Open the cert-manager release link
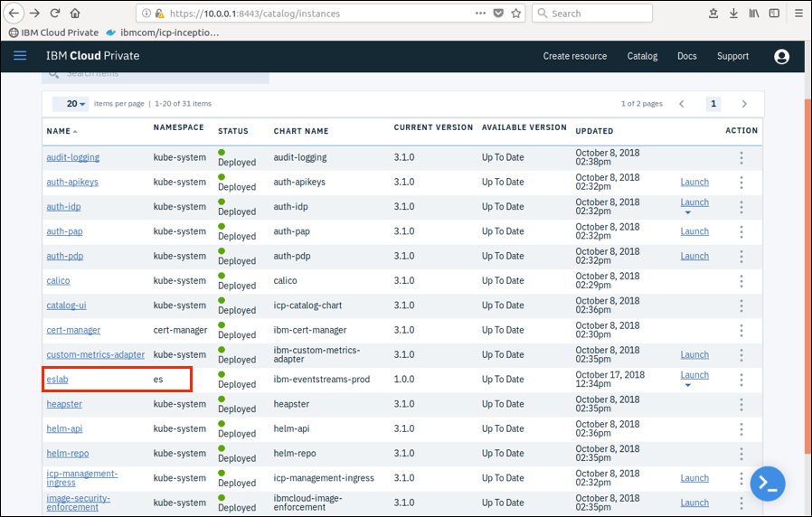Screen dimensions: 812x517 click(x=73, y=330)
